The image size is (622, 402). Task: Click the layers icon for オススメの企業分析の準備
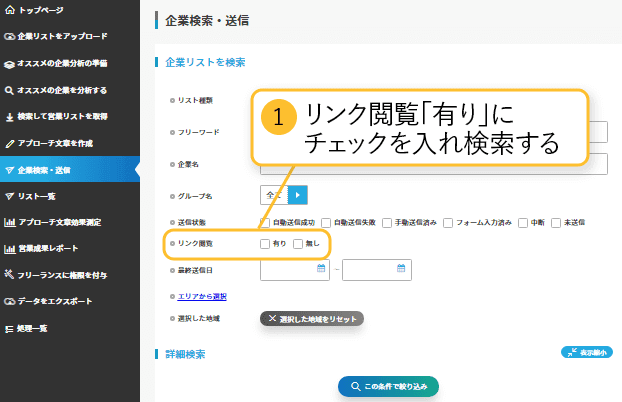click(10, 64)
